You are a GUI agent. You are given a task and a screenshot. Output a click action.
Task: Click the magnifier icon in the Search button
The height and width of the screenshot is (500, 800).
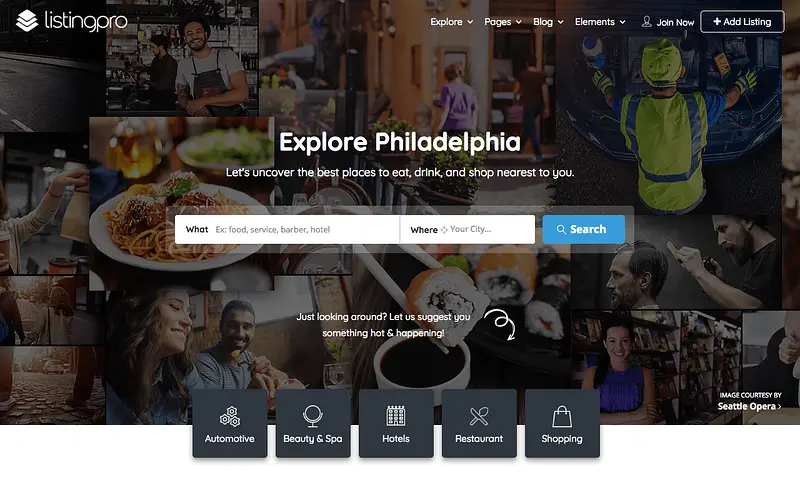(x=561, y=230)
